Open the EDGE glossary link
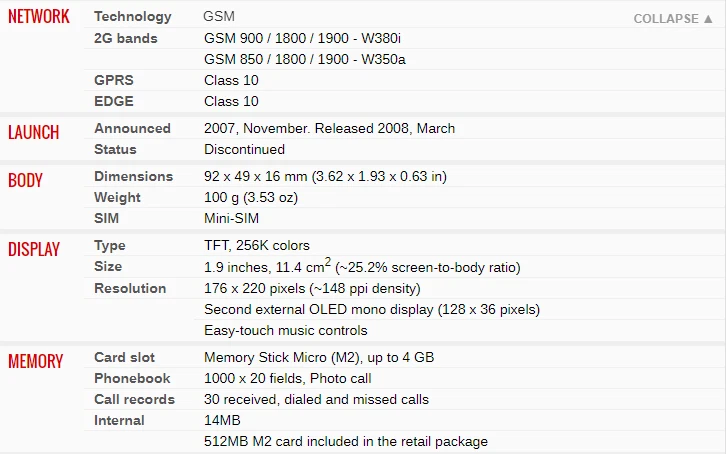Viewport: 726px width, 454px height. pyautogui.click(x=113, y=101)
